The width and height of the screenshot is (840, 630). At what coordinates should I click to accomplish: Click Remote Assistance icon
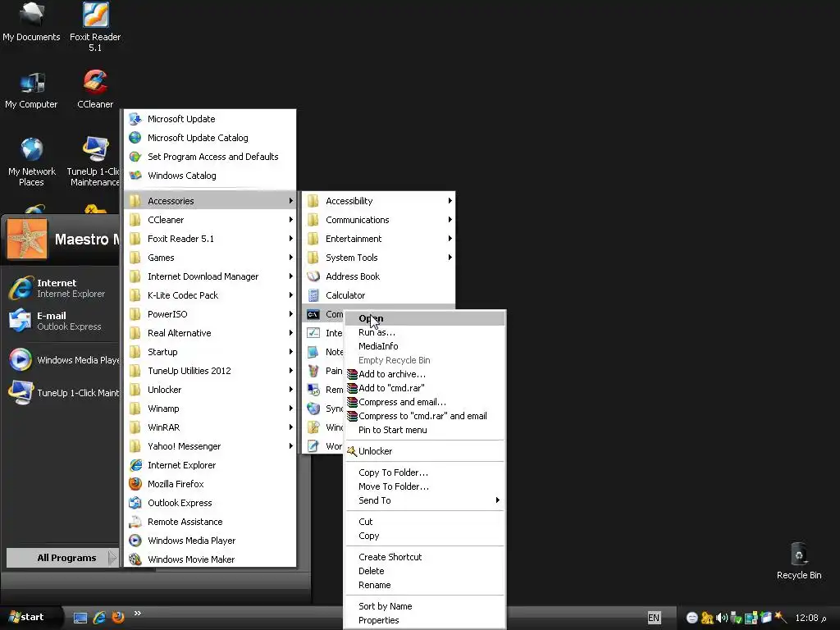(135, 522)
